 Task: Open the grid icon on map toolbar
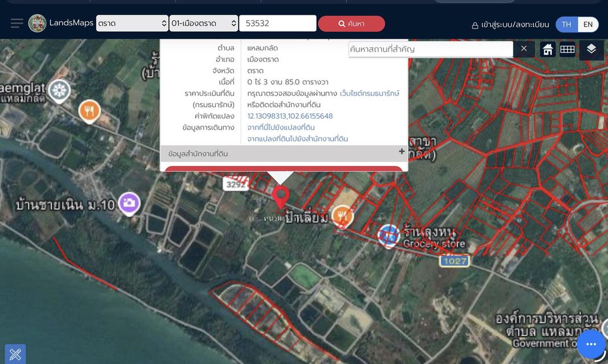pyautogui.click(x=567, y=49)
